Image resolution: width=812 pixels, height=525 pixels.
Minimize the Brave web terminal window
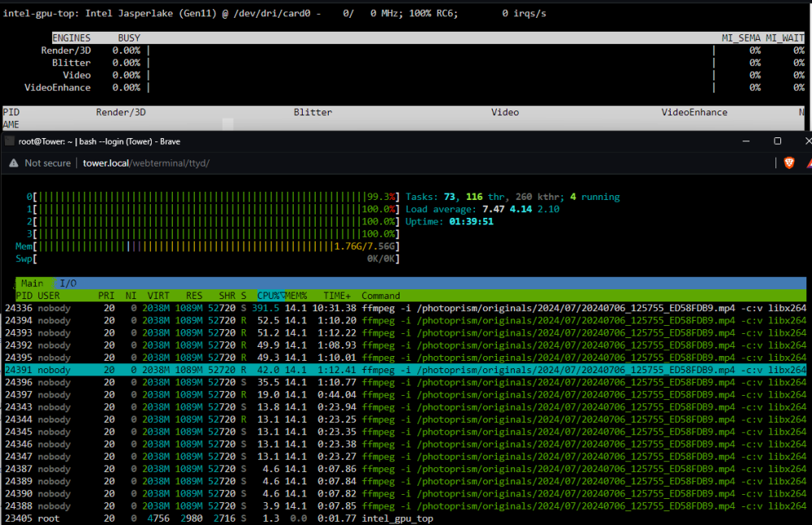click(x=746, y=141)
